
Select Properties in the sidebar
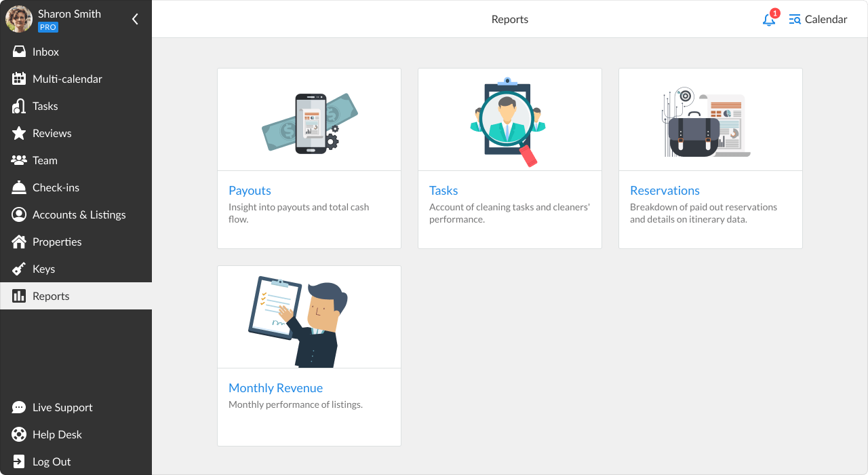click(x=57, y=242)
